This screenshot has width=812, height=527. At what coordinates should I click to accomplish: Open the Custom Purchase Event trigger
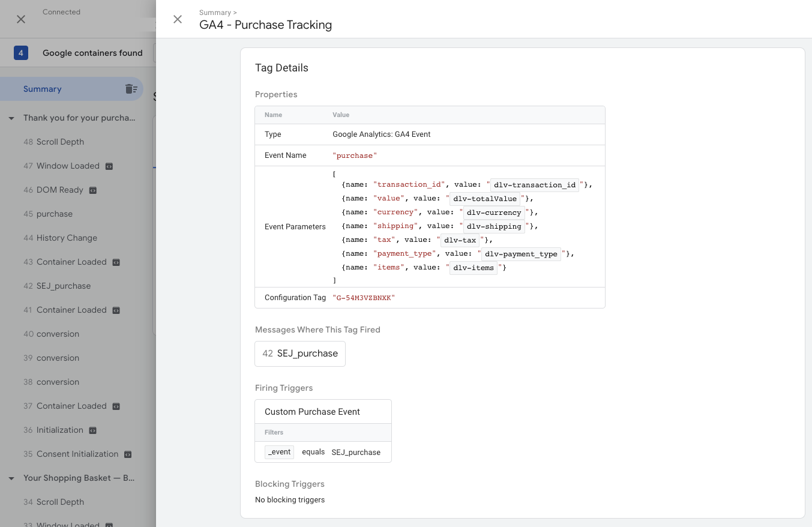tap(311, 411)
